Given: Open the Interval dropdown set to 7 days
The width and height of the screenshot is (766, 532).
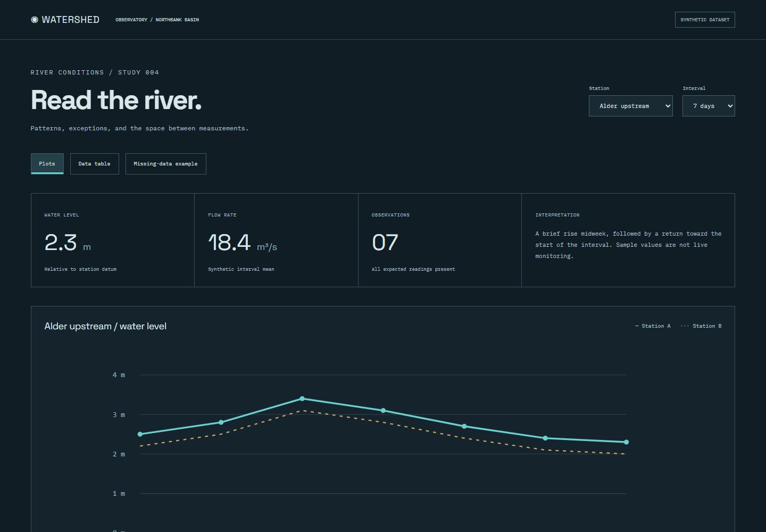Looking at the screenshot, I should click(x=709, y=106).
